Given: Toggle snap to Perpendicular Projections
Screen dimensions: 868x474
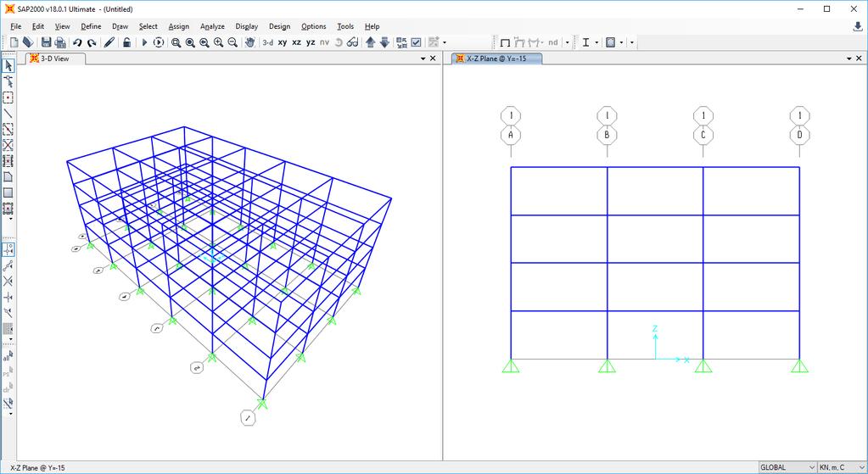Looking at the screenshot, I should click(8, 298).
